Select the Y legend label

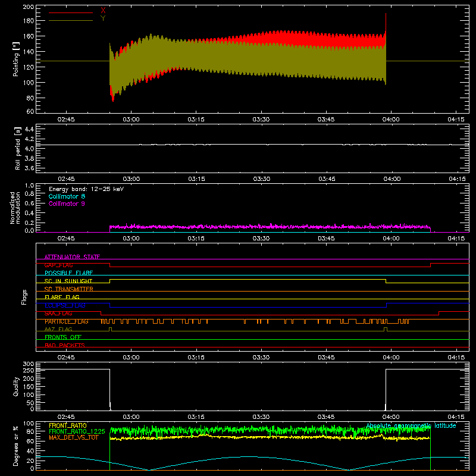[103, 18]
